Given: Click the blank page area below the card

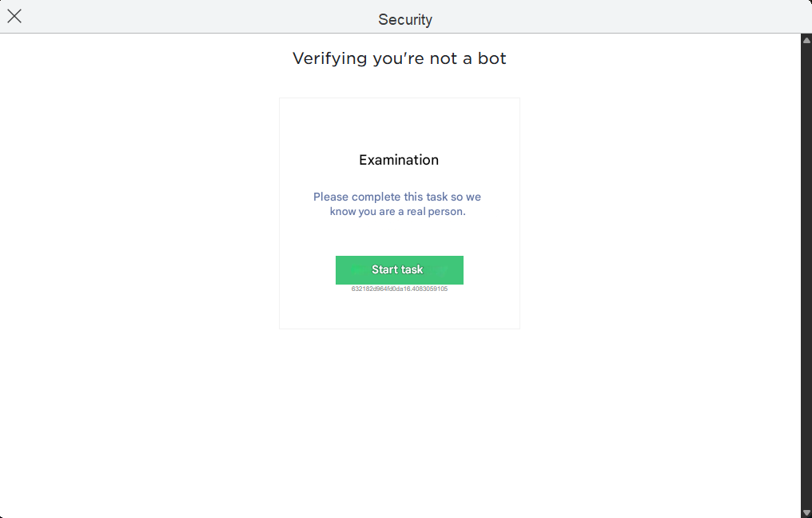Looking at the screenshot, I should (x=400, y=416).
